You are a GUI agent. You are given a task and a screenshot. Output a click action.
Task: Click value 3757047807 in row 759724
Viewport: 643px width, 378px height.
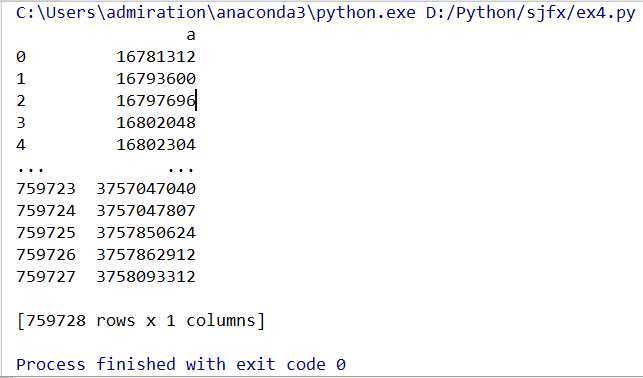pyautogui.click(x=146, y=211)
